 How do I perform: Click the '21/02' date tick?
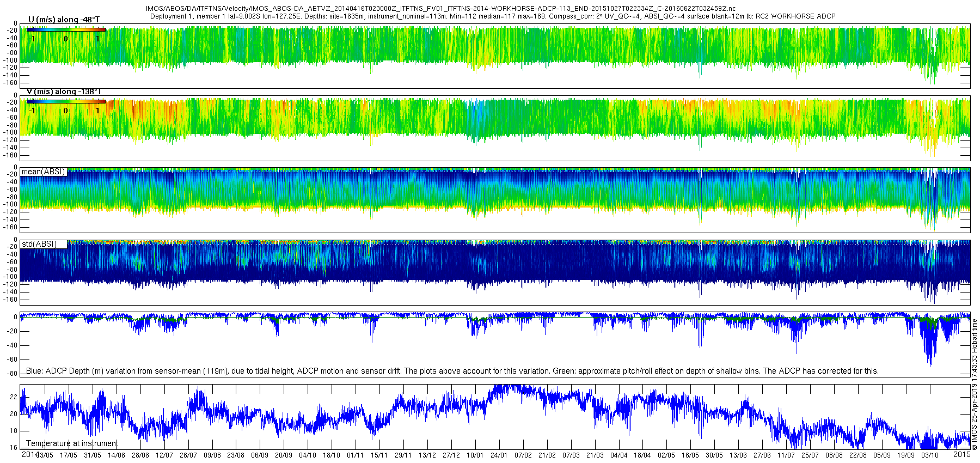(547, 455)
